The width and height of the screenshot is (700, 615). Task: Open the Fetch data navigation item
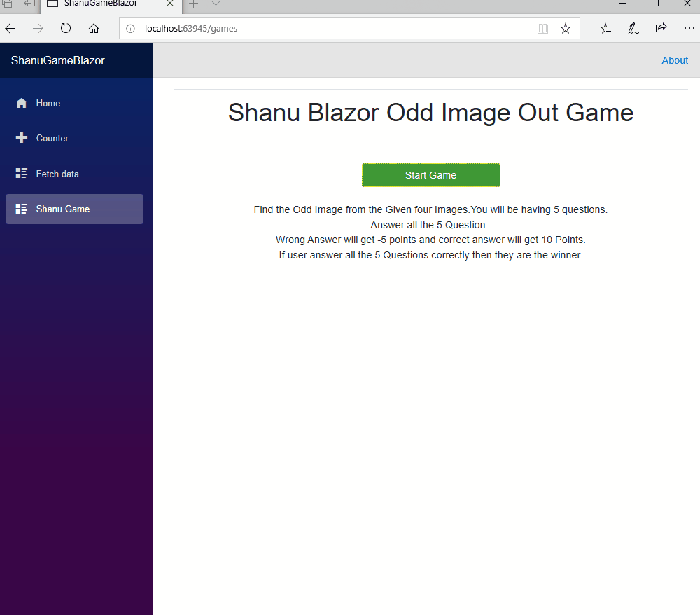[x=75, y=174]
